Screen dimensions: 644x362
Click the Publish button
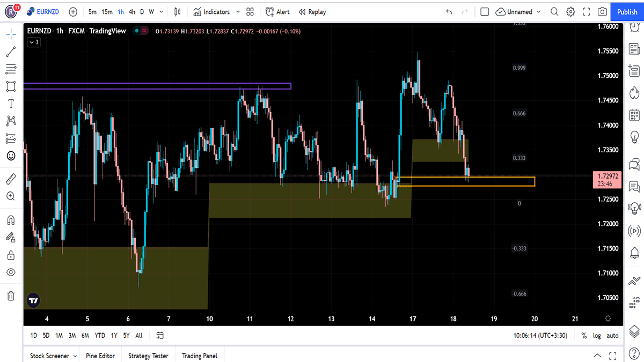pyautogui.click(x=627, y=12)
